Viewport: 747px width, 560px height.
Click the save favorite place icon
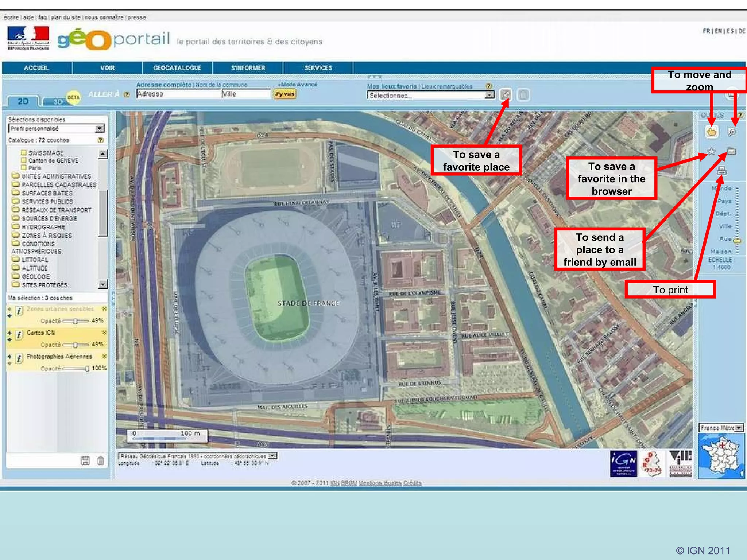coord(505,95)
